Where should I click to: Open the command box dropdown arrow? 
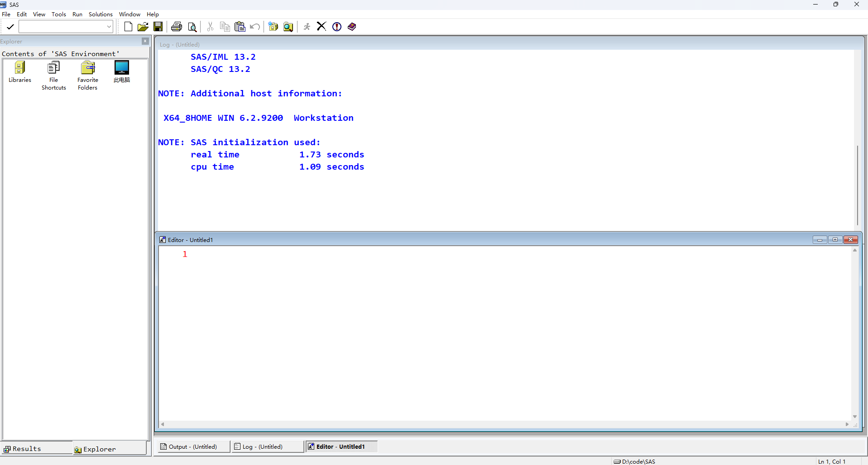coord(109,27)
